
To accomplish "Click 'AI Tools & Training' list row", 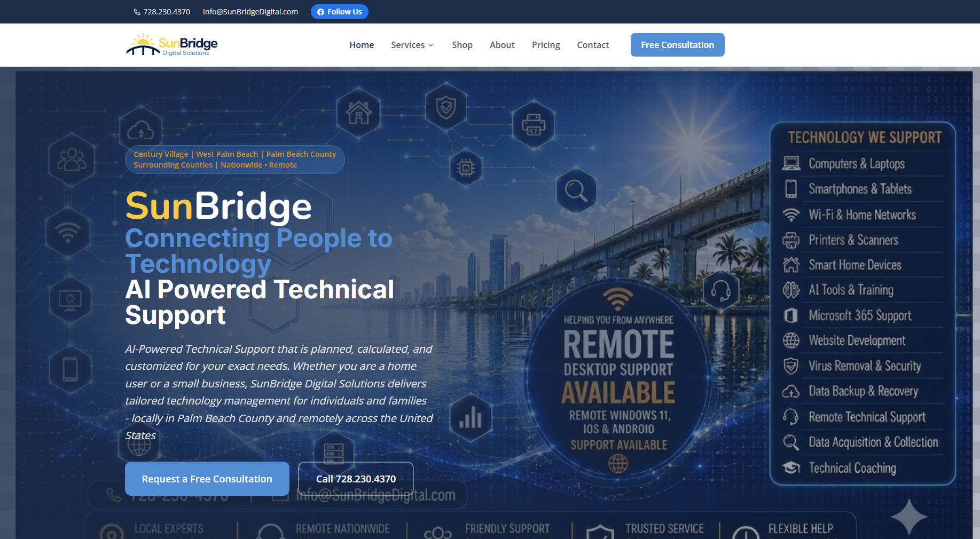I will point(863,290).
